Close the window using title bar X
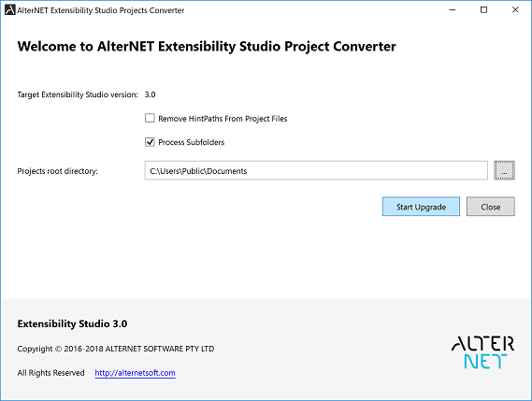 (515, 10)
